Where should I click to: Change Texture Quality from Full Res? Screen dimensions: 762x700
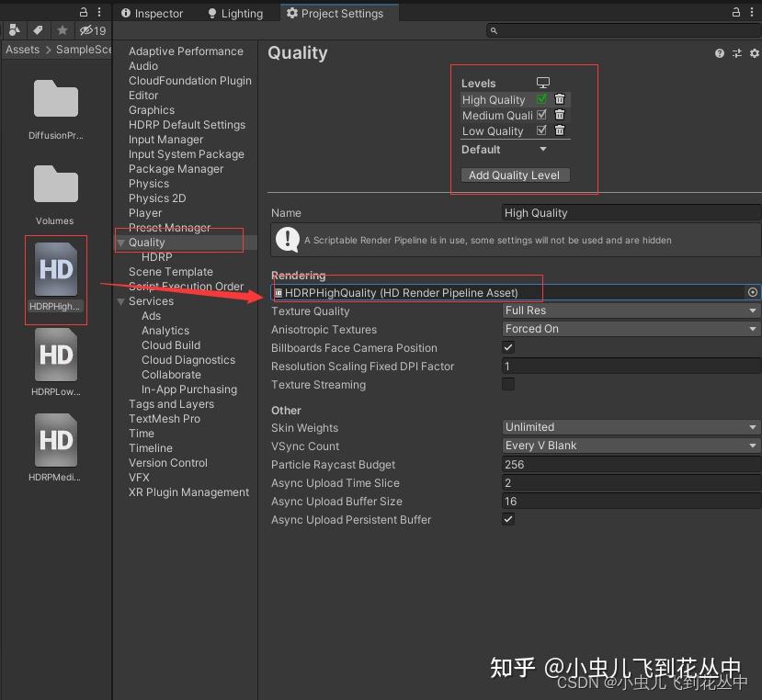click(631, 310)
